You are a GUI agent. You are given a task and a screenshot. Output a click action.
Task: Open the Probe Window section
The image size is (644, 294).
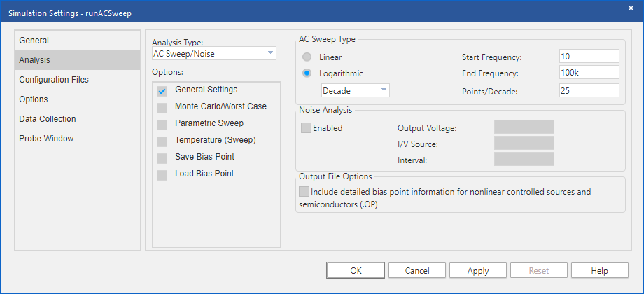pyautogui.click(x=46, y=139)
